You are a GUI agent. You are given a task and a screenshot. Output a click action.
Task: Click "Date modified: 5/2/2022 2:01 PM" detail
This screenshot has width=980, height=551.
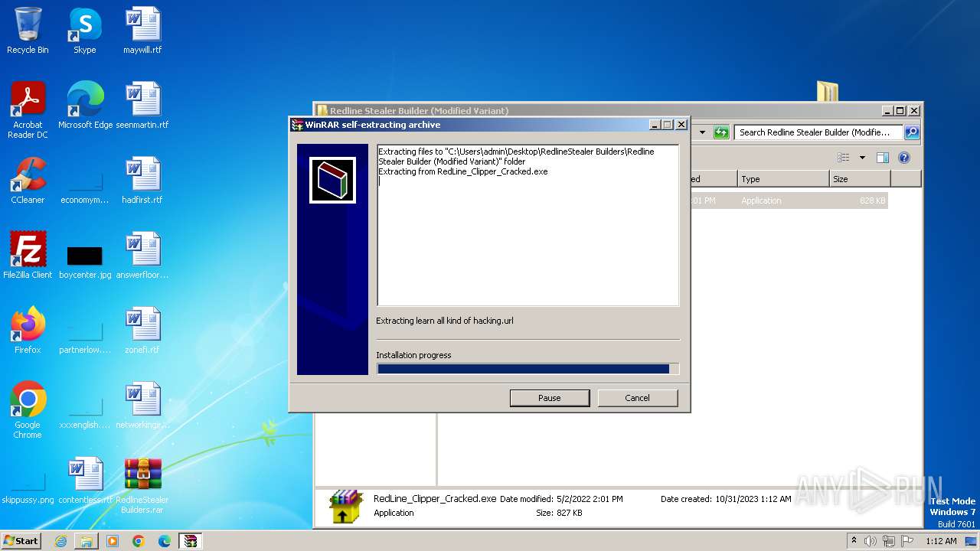(561, 499)
